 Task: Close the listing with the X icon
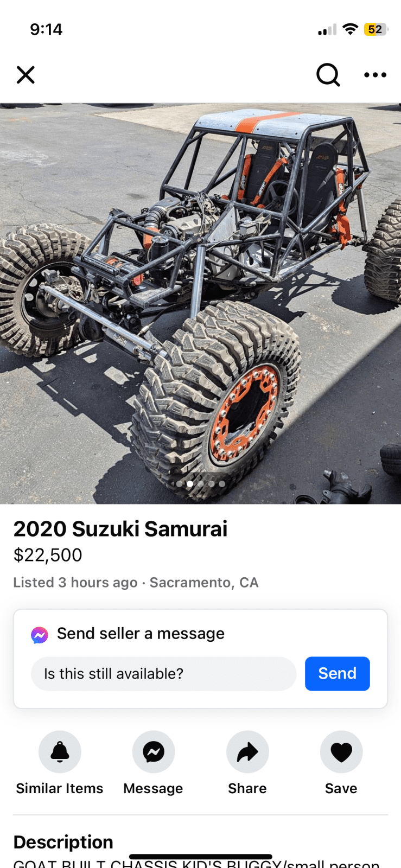tap(26, 75)
